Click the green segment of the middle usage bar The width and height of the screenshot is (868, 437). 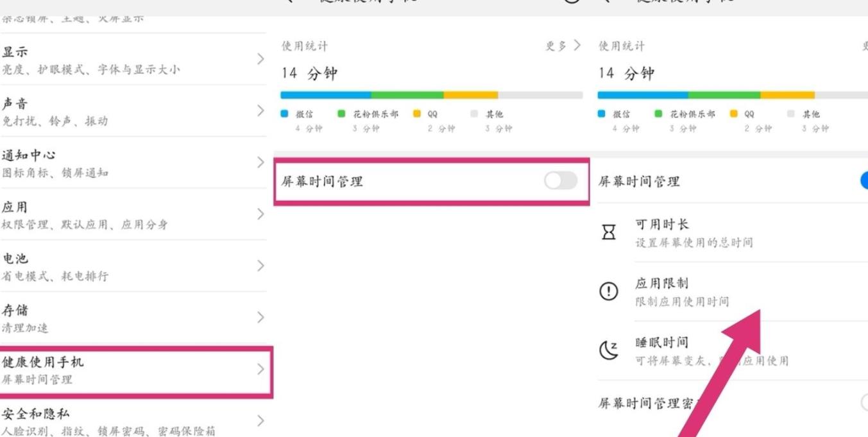[407, 95]
